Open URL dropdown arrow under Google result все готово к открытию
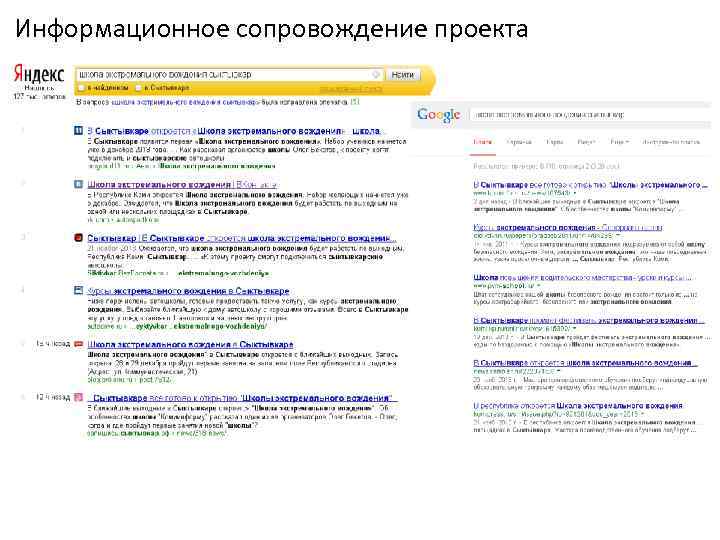The width and height of the screenshot is (720, 540). [574, 193]
